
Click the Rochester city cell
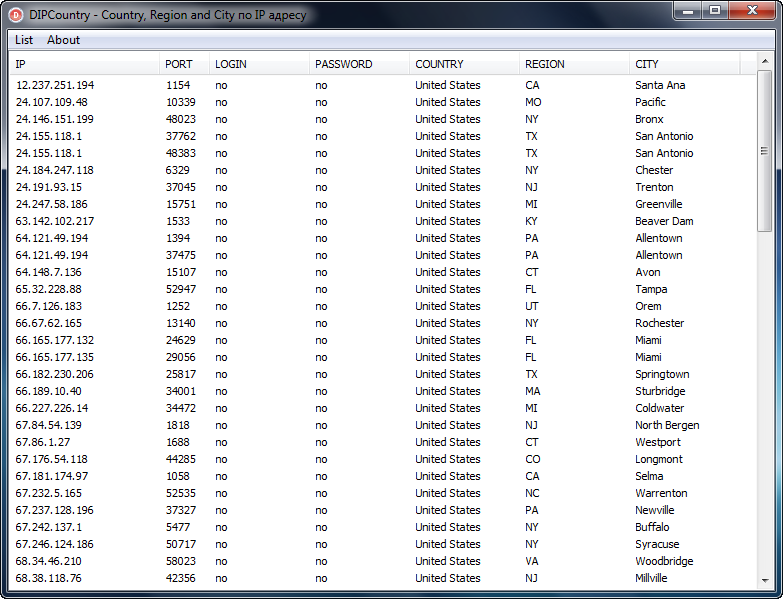659,323
